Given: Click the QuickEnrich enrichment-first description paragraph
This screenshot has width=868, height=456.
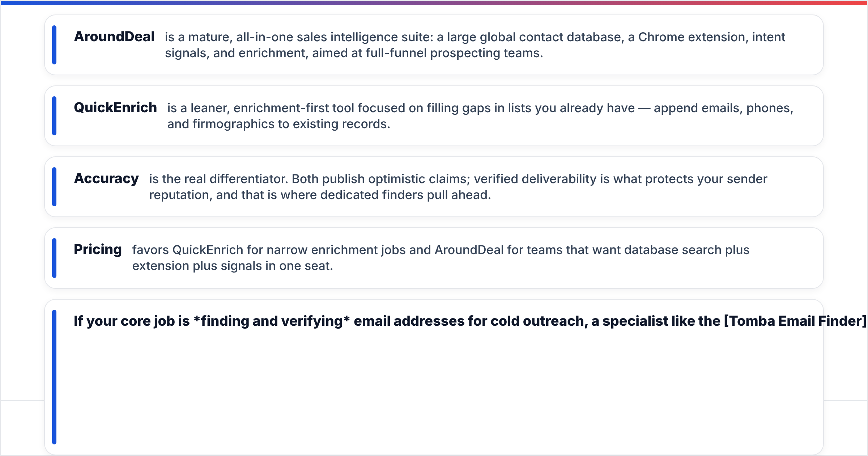Looking at the screenshot, I should (x=480, y=116).
